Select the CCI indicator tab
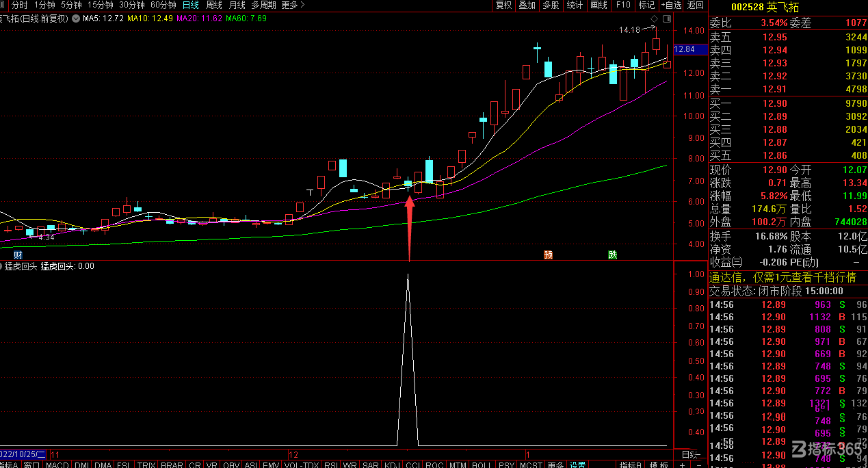 [414, 465]
